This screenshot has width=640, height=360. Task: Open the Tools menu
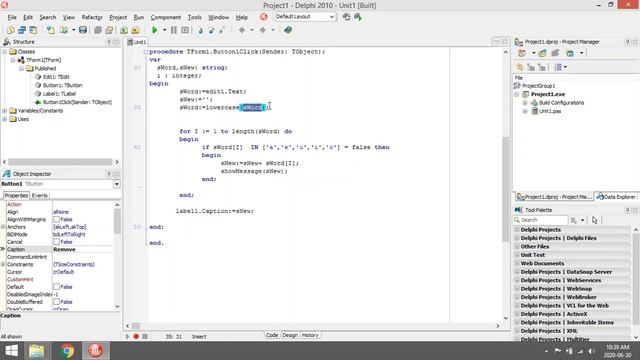click(194, 17)
